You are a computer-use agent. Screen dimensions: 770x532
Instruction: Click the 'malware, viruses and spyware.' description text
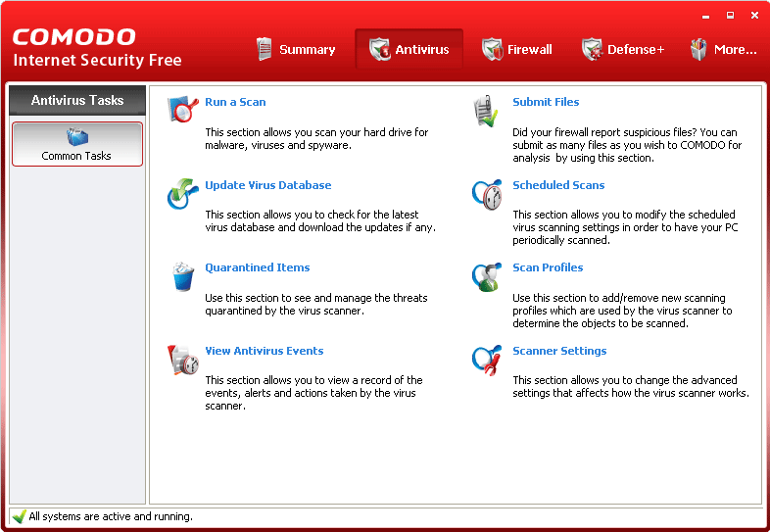coord(278,145)
